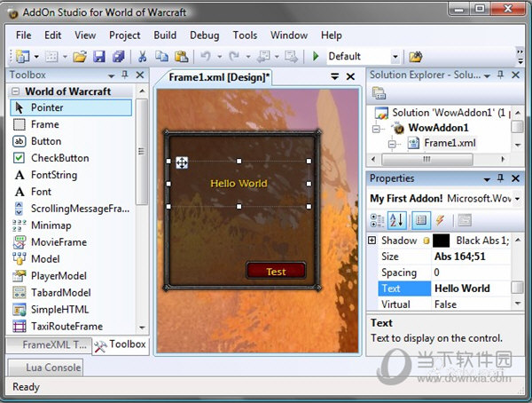Click the Redo arrow icon

(234, 57)
